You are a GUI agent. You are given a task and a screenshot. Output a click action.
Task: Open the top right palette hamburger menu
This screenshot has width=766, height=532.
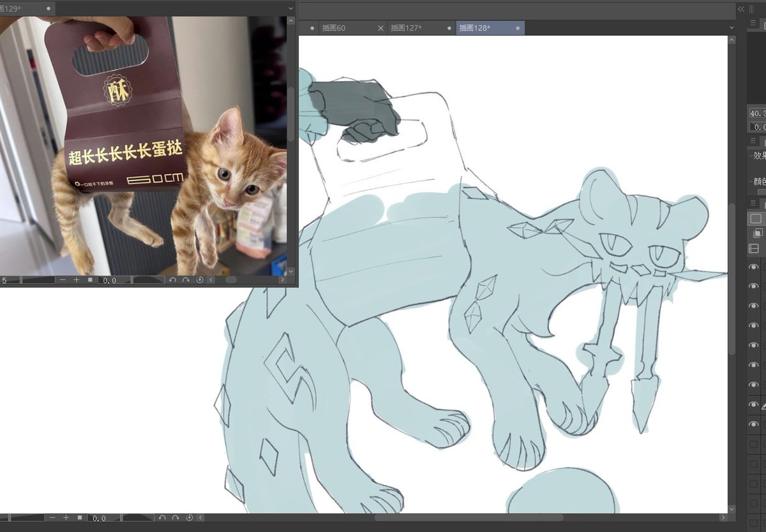click(x=753, y=24)
